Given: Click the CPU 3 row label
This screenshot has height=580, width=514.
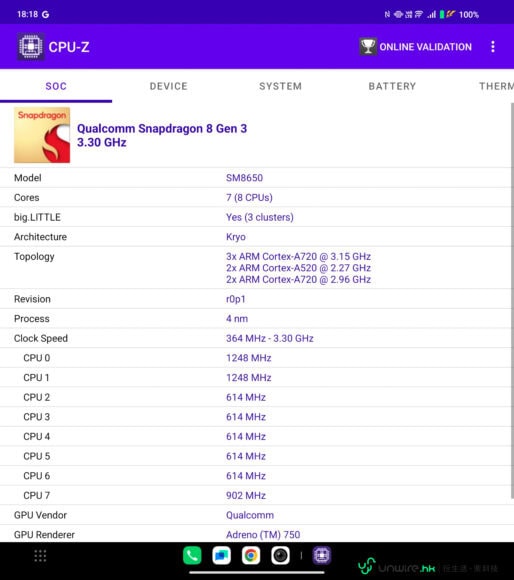Looking at the screenshot, I should point(37,417).
